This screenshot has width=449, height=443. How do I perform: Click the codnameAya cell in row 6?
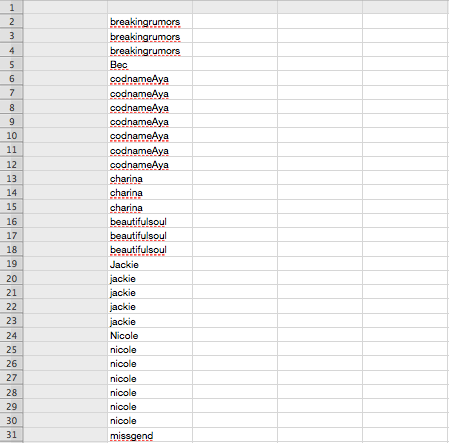coord(150,78)
